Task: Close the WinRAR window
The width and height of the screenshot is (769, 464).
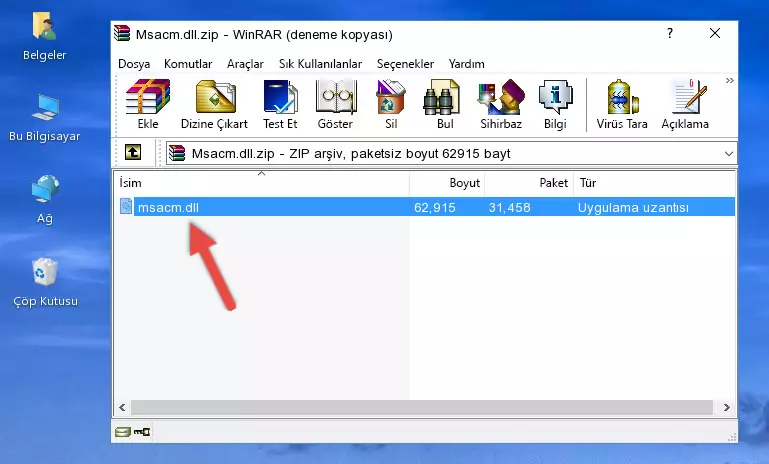Action: click(715, 33)
